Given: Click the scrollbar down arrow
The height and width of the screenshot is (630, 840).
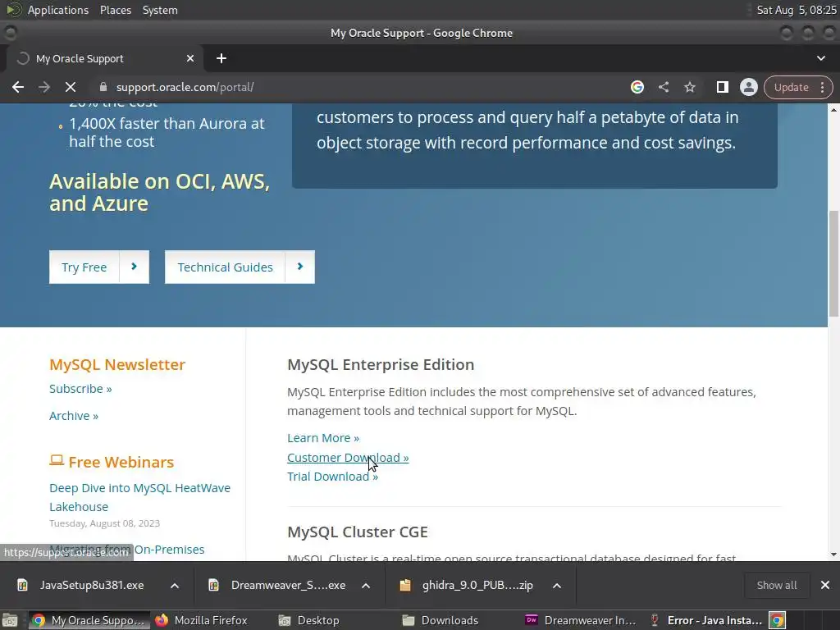Looking at the screenshot, I should tap(833, 555).
